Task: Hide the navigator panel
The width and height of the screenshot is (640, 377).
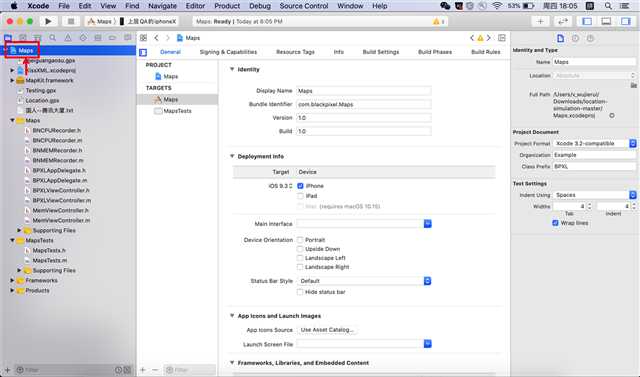Action: (587, 21)
